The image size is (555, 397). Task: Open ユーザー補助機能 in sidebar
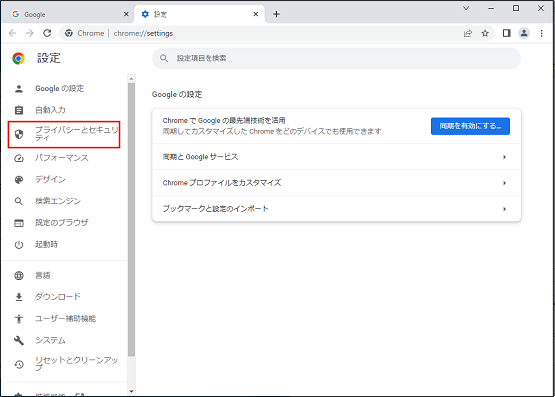pos(64,318)
